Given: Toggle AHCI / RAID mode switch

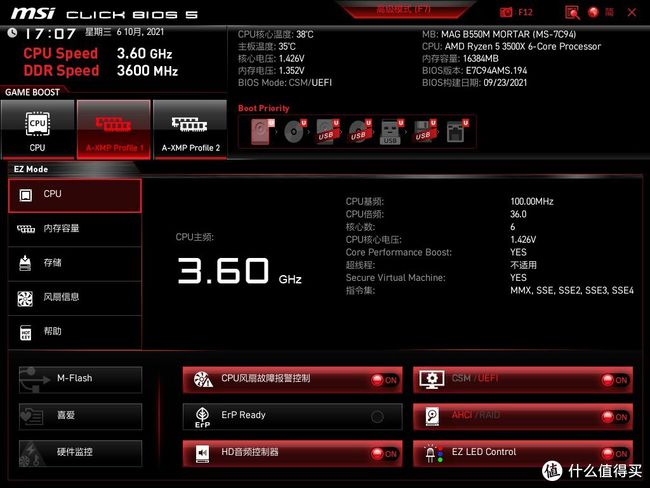Looking at the screenshot, I should [523, 416].
